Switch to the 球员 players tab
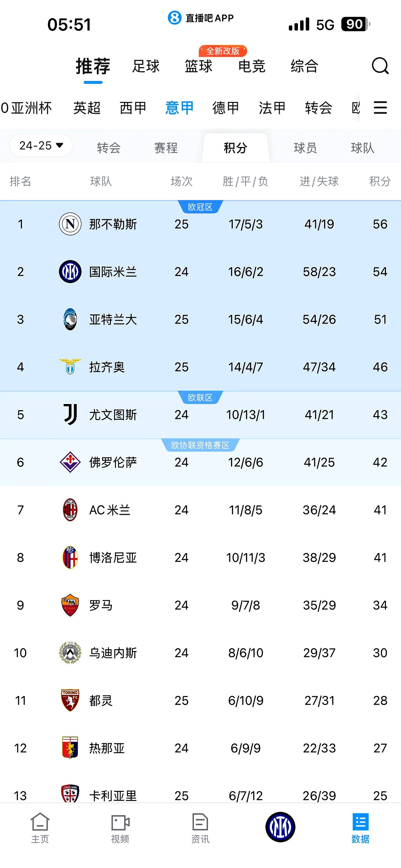 pos(305,148)
